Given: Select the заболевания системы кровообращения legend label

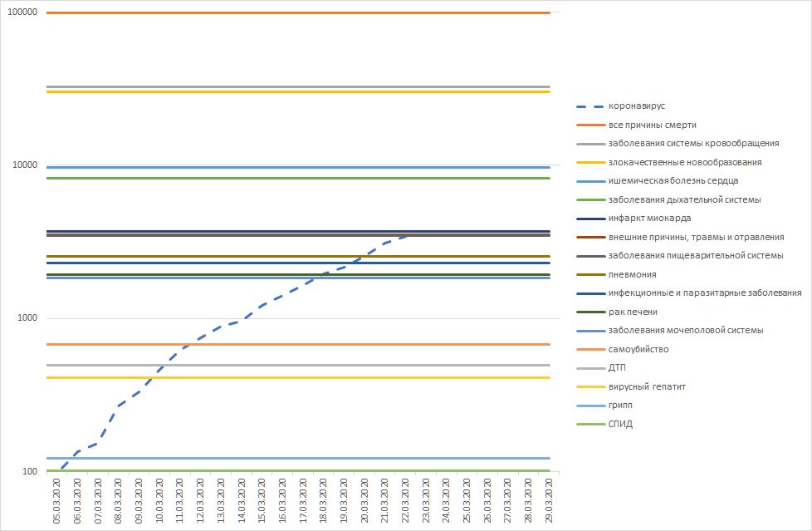Looking at the screenshot, I should tap(693, 144).
